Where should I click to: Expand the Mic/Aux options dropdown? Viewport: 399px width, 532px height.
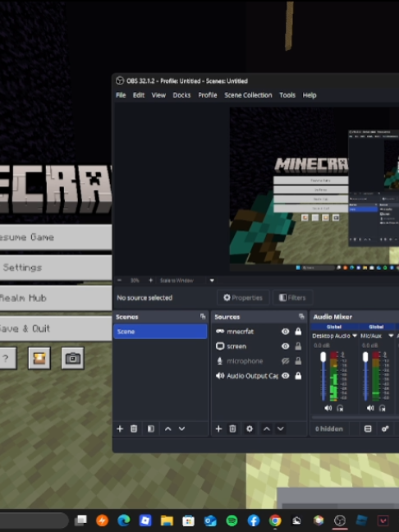point(391,336)
